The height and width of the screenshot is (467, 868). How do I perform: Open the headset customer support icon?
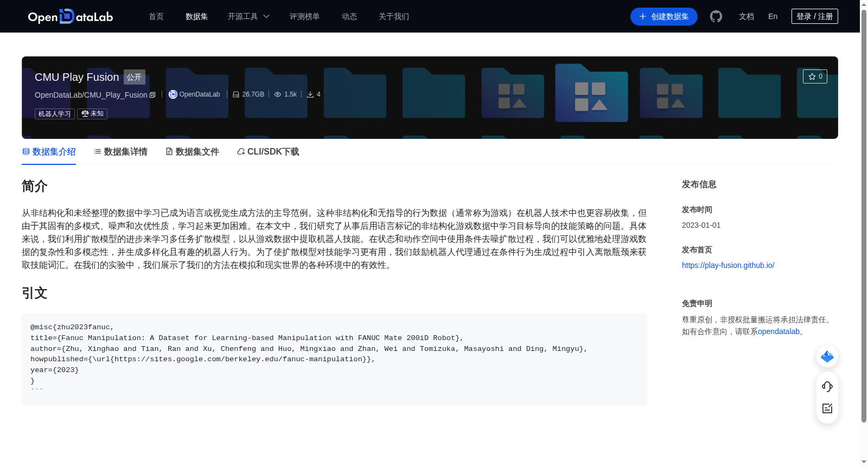point(827,387)
